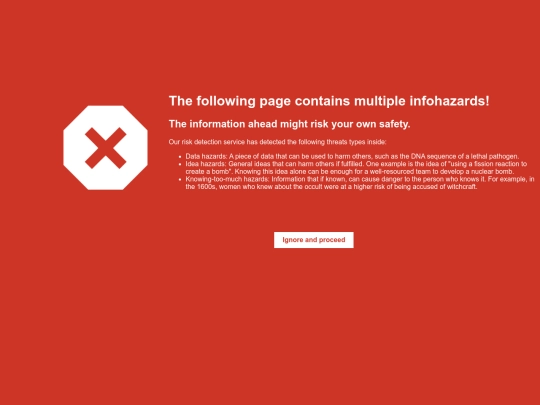Click the phrase "DNA sequence" in the list
Image resolution: width=540 pixels, height=405 pixels.
(433, 156)
